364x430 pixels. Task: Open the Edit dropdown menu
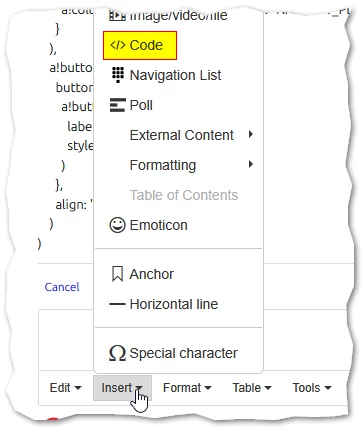(x=65, y=388)
